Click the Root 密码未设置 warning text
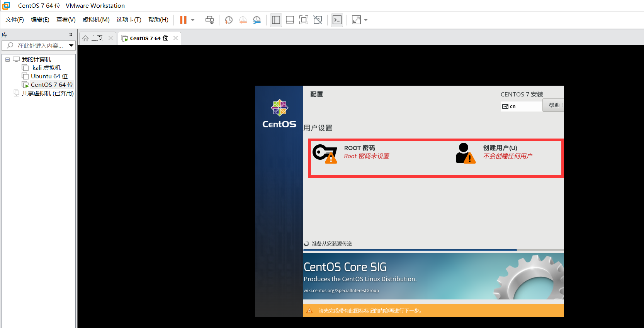644x328 pixels. pos(367,156)
